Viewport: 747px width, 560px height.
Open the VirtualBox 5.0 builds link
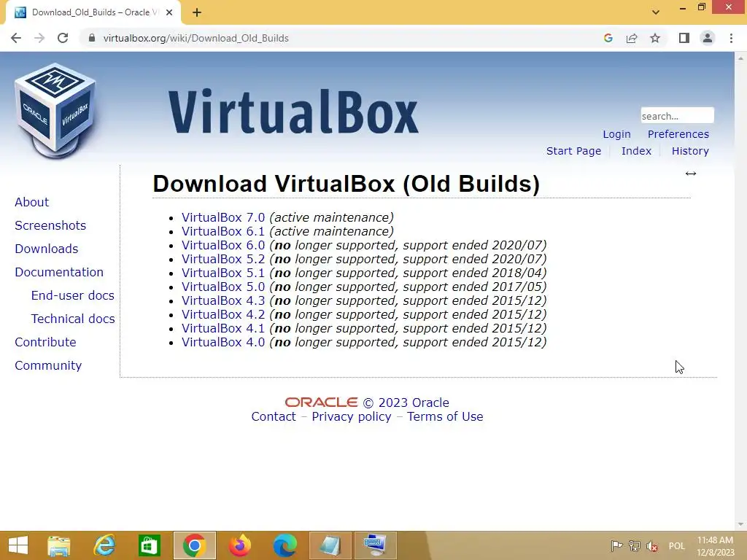tap(223, 287)
